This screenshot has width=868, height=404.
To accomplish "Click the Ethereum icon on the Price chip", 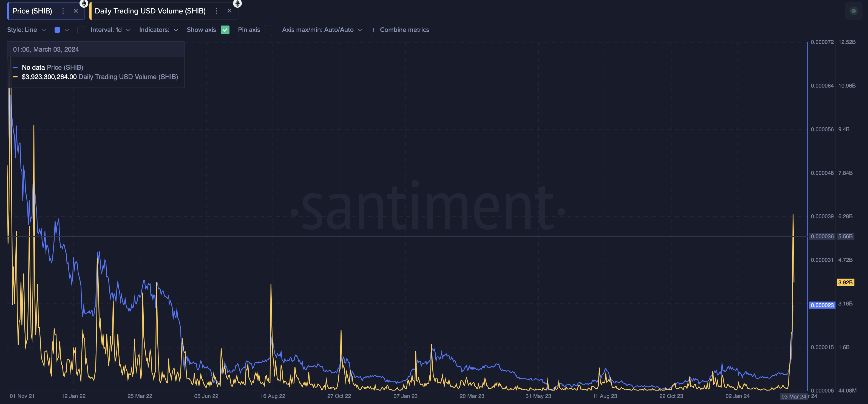I will point(84,4).
